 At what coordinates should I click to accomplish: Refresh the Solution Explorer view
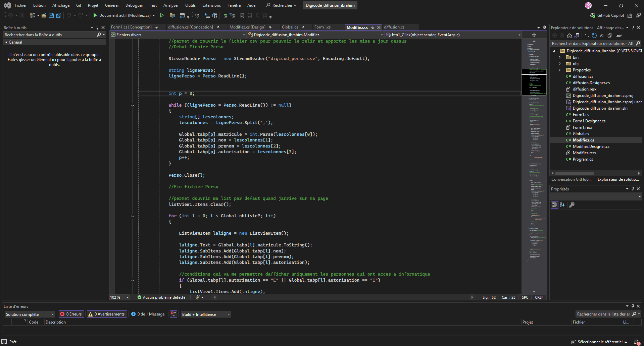pyautogui.click(x=594, y=36)
